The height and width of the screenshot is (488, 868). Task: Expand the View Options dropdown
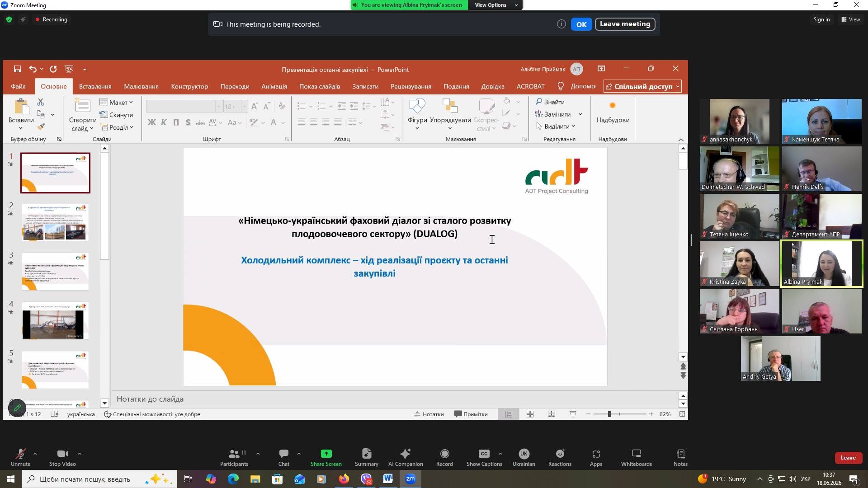(496, 5)
